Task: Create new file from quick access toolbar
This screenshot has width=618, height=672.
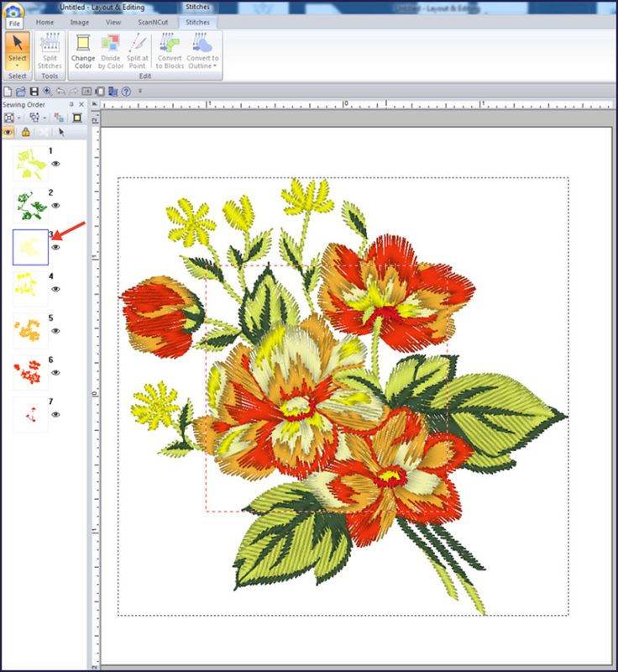Action: pos(8,92)
